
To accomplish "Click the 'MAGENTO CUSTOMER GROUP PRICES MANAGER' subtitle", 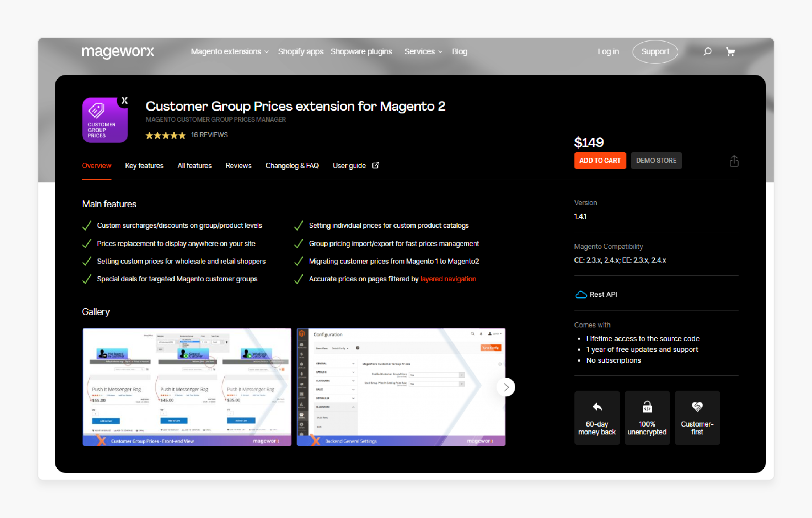I will pos(216,120).
